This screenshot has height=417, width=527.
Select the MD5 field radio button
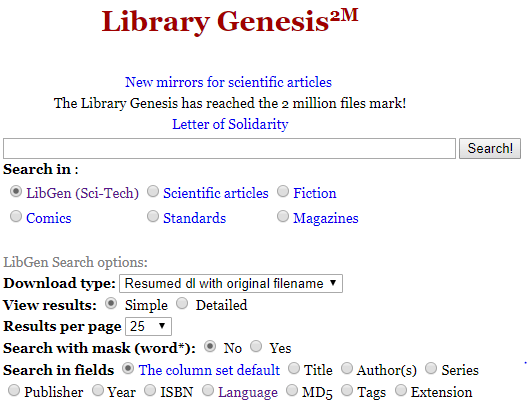[x=292, y=391]
